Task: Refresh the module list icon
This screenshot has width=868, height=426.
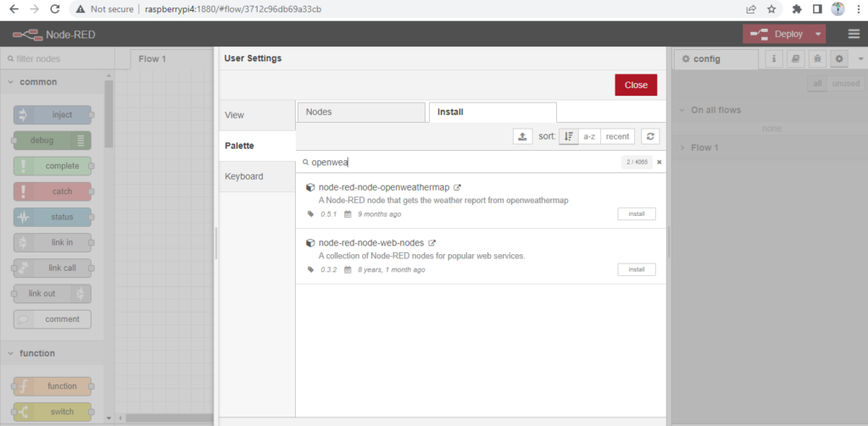Action: (650, 136)
